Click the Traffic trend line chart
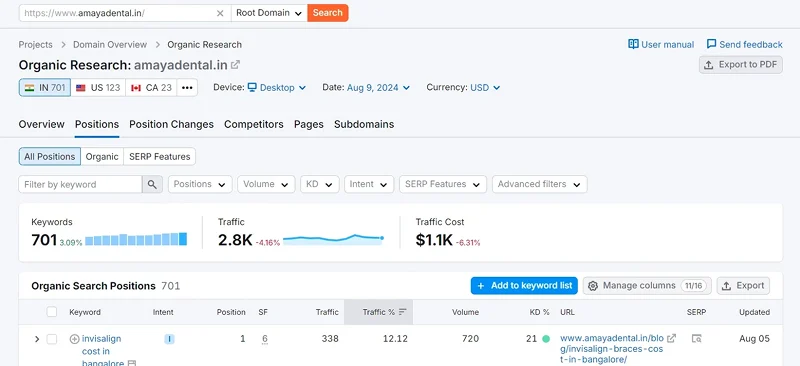 pos(333,238)
